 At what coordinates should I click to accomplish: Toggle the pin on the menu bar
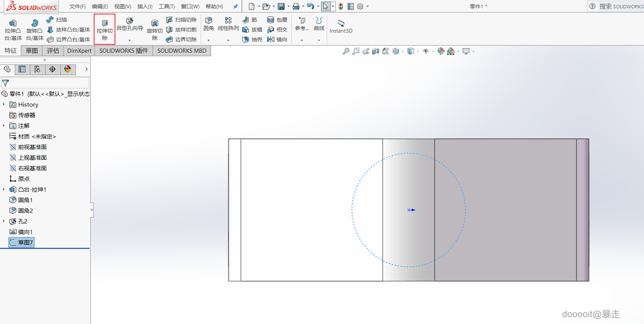(x=235, y=6)
